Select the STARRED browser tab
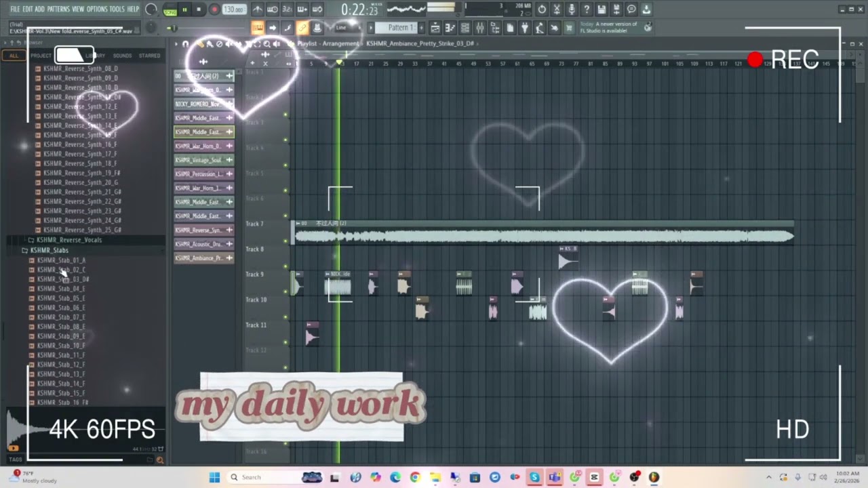868x488 pixels. [x=149, y=56]
